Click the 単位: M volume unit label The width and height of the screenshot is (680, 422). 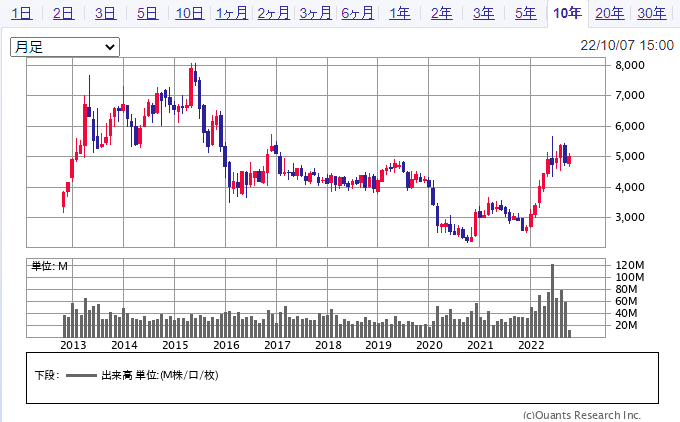pos(49,266)
